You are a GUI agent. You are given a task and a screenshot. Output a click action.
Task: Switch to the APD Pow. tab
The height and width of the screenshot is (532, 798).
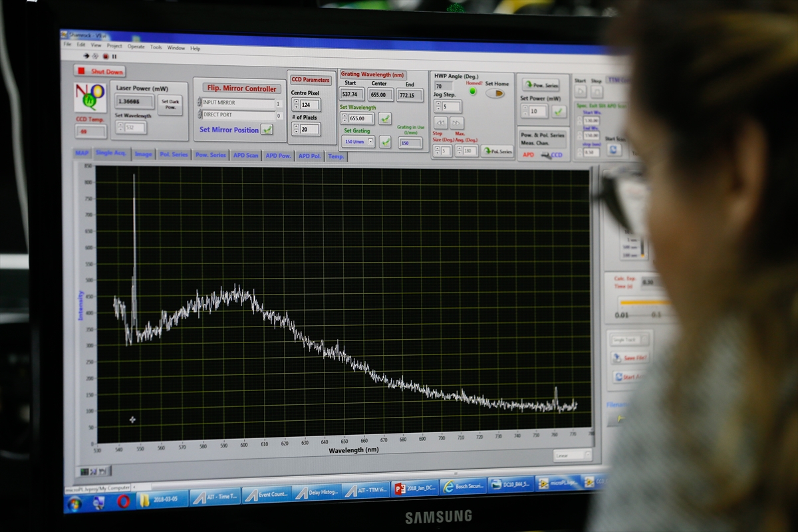tap(278, 156)
